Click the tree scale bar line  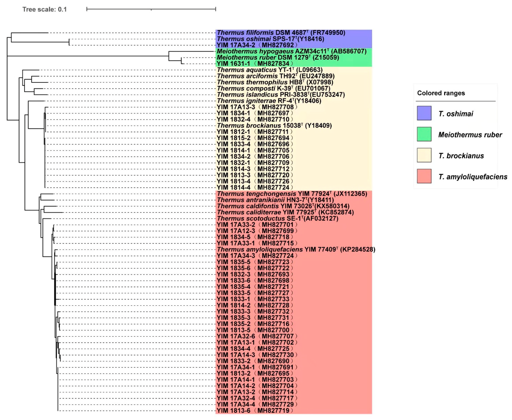(151, 9)
